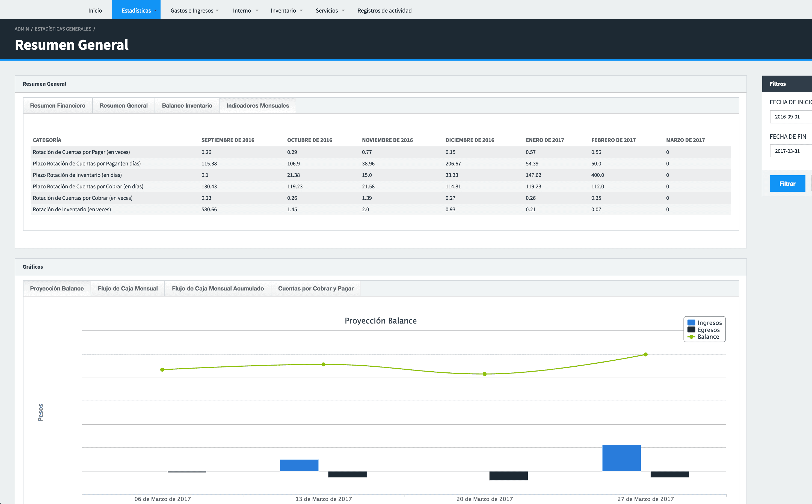Screen dimensions: 812x504
Task: Switch to Resumen Financiero tab
Action: coord(58,105)
